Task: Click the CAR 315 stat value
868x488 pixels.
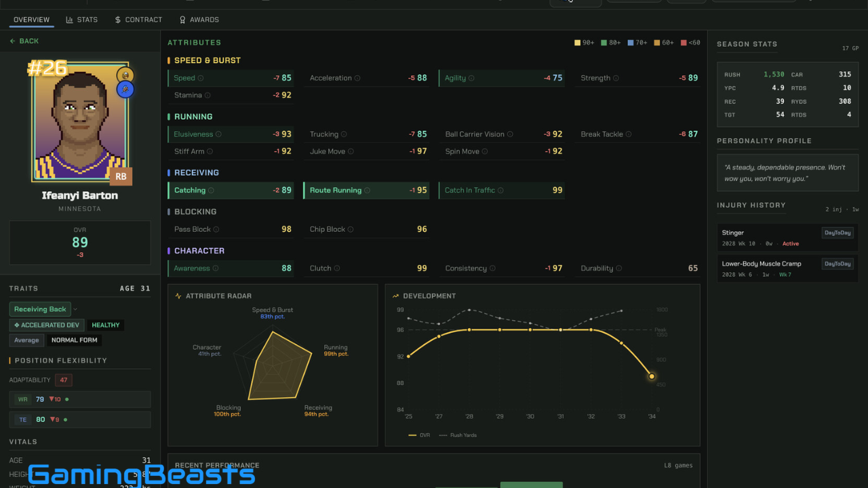Action: [845, 75]
